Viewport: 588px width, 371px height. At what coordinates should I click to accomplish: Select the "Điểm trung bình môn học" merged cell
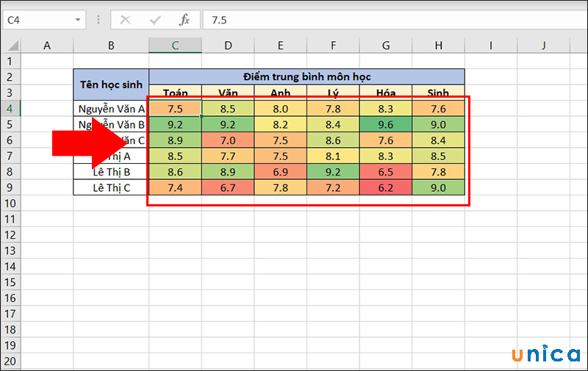pyautogui.click(x=306, y=76)
